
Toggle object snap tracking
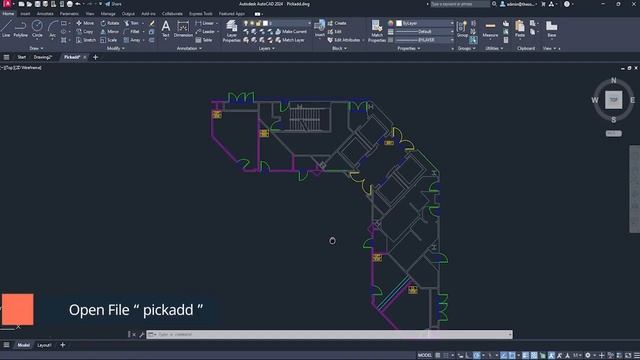click(x=503, y=356)
